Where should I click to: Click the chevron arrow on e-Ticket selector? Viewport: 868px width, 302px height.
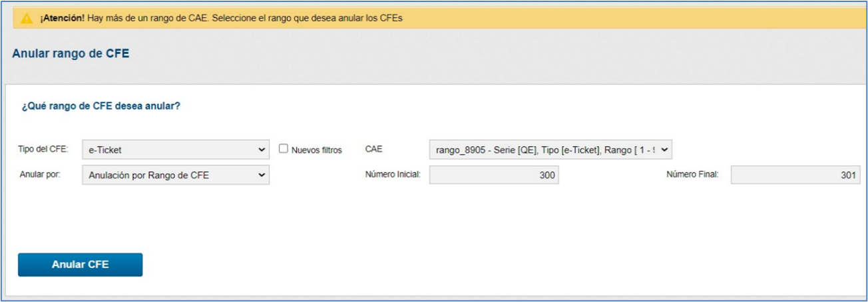[x=261, y=150]
